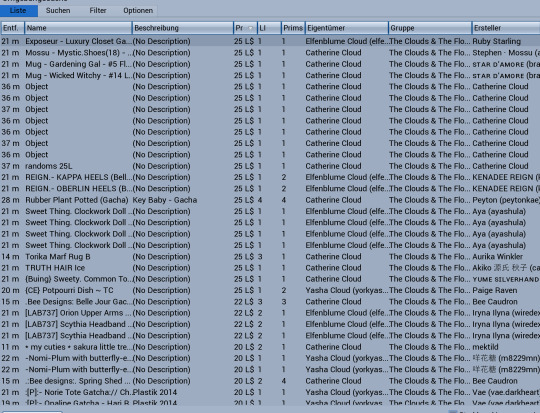
Task: Click creator Aurika Winkler
Action: (x=497, y=257)
